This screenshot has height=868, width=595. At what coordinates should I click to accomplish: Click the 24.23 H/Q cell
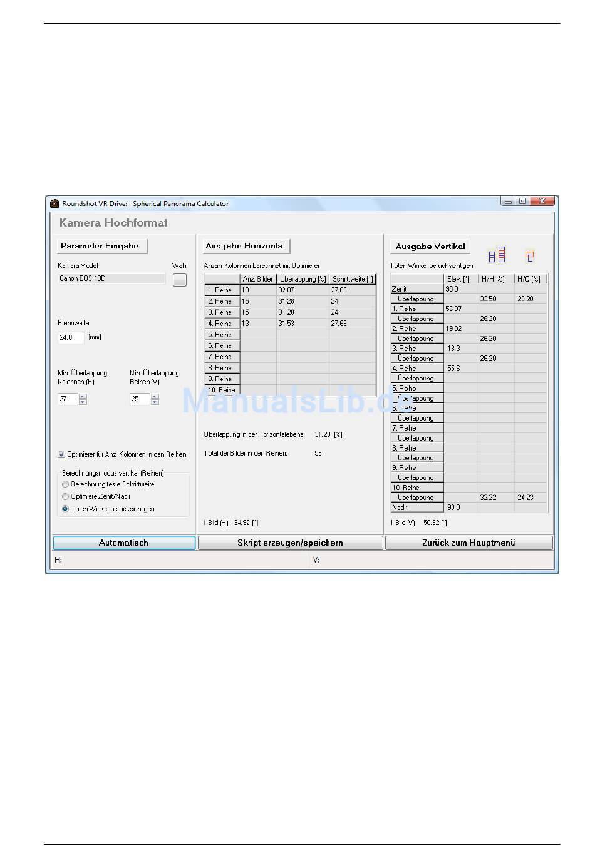coord(530,498)
